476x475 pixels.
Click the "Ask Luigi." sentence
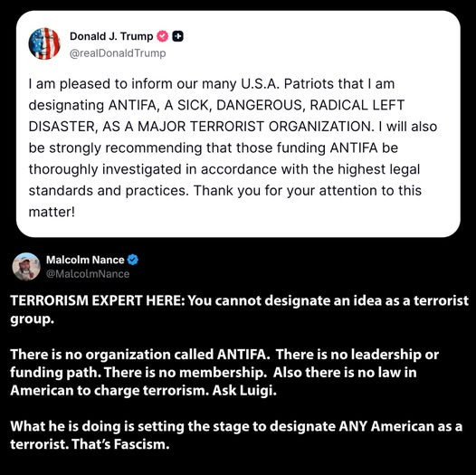pyautogui.click(x=244, y=390)
